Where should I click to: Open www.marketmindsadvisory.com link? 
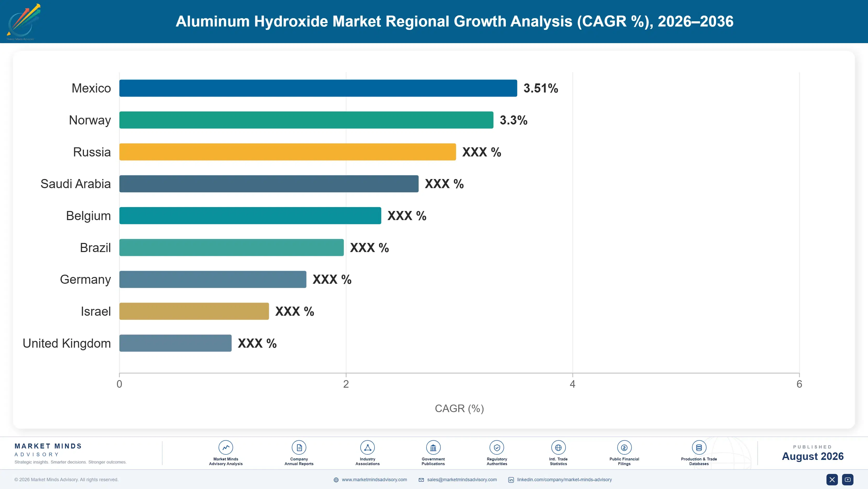pyautogui.click(x=374, y=480)
